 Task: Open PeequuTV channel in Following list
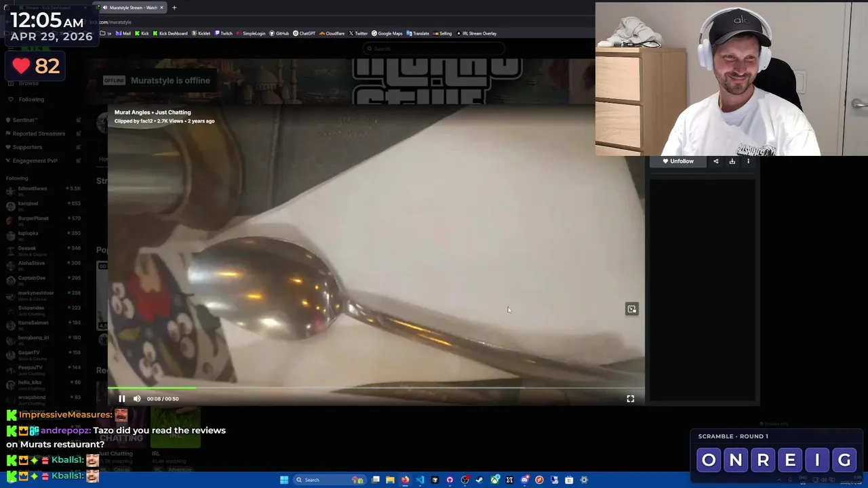[x=42, y=369]
